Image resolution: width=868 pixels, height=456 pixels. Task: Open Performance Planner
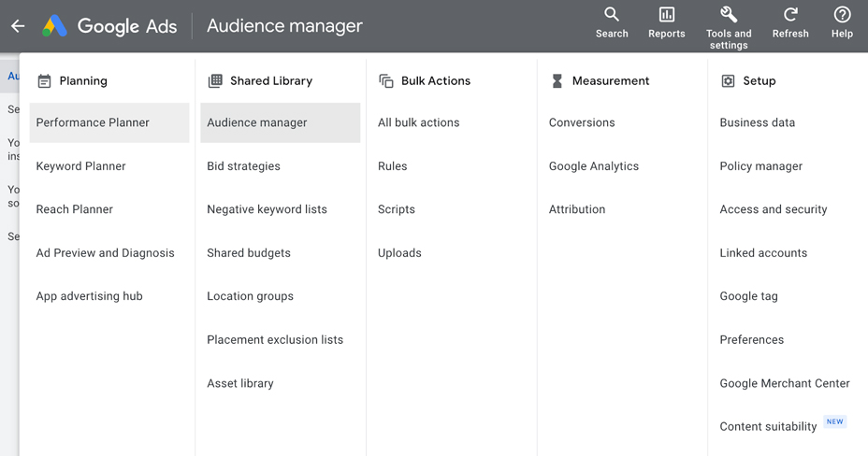point(109,122)
